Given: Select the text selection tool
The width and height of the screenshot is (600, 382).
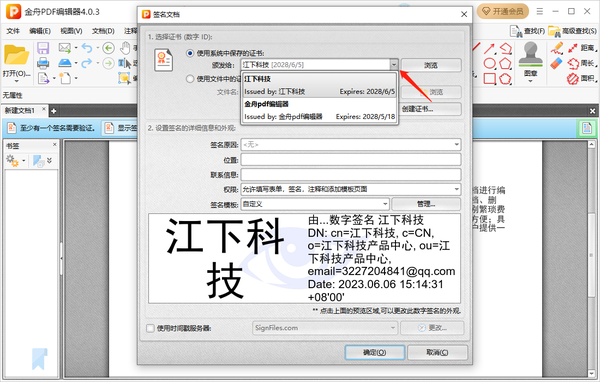Looking at the screenshot, I should 124,63.
